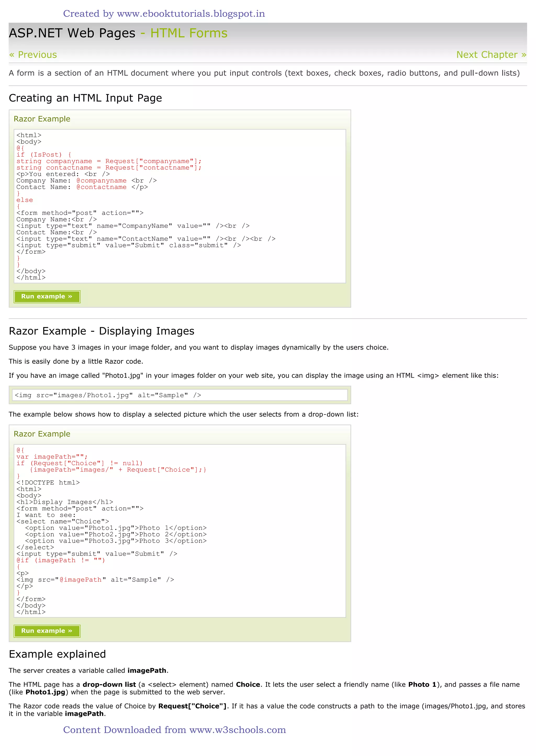Open the « Previous chapter link
536x756 pixels.
point(33,55)
